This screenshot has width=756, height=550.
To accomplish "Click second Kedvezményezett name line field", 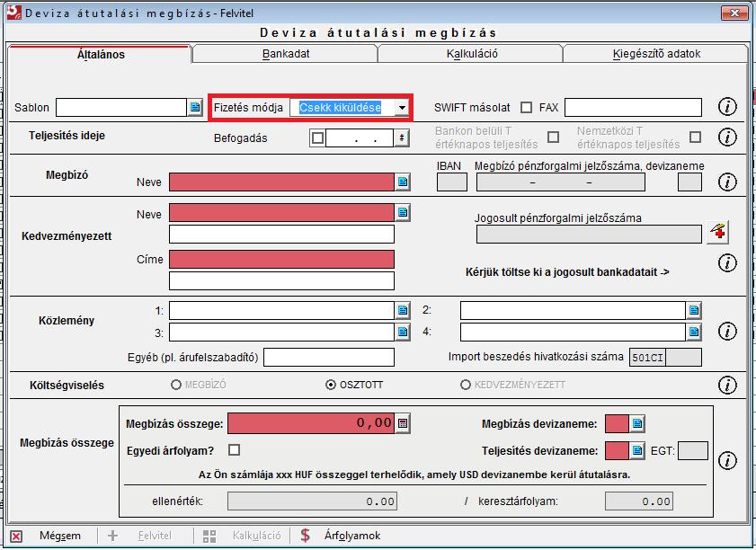I will pyautogui.click(x=281, y=235).
